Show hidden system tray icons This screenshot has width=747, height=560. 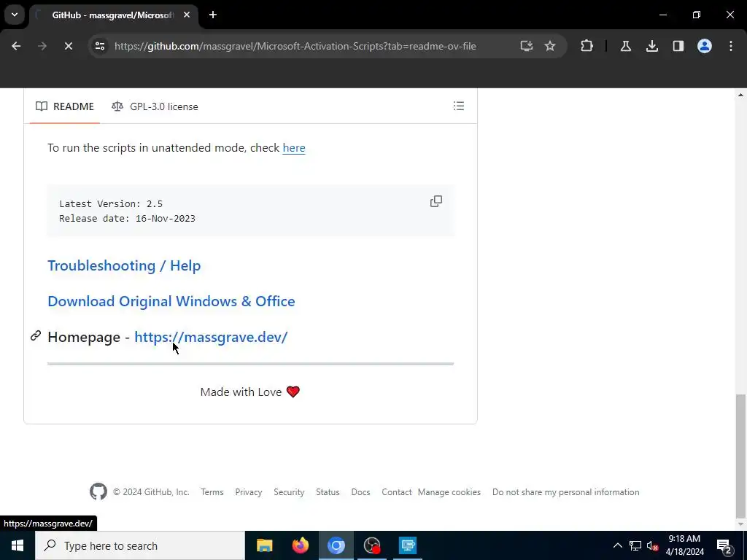[x=617, y=545]
